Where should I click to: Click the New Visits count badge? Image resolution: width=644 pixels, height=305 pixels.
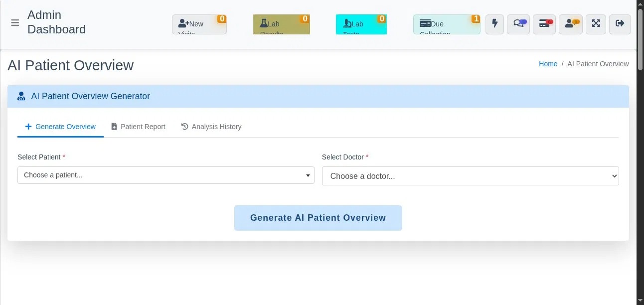tap(222, 19)
